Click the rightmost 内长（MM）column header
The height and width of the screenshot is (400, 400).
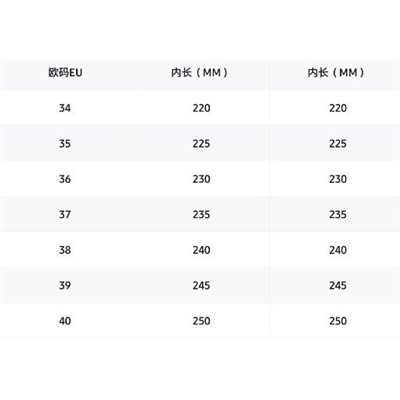[338, 72]
